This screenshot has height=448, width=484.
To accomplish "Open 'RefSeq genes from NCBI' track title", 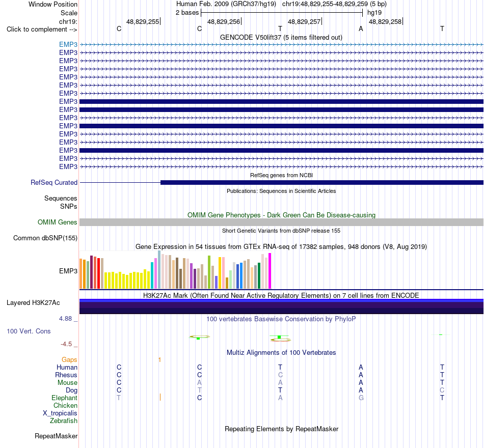I will click(281, 175).
